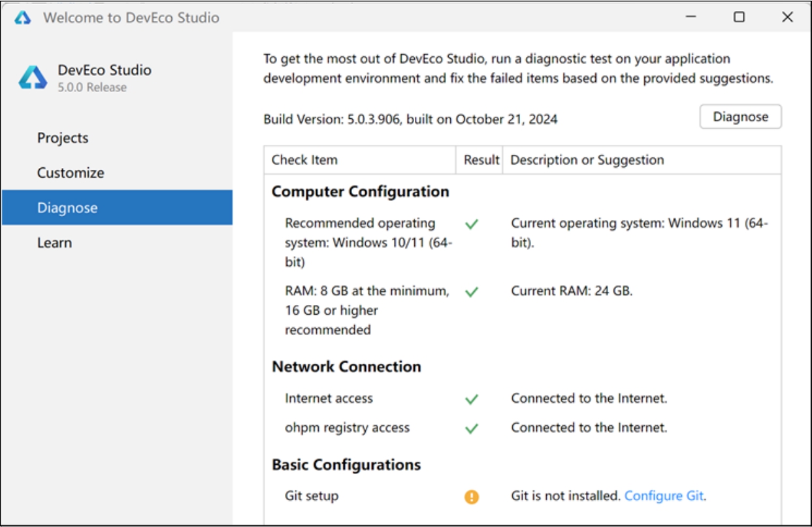Click the Git setup check item

(x=312, y=496)
